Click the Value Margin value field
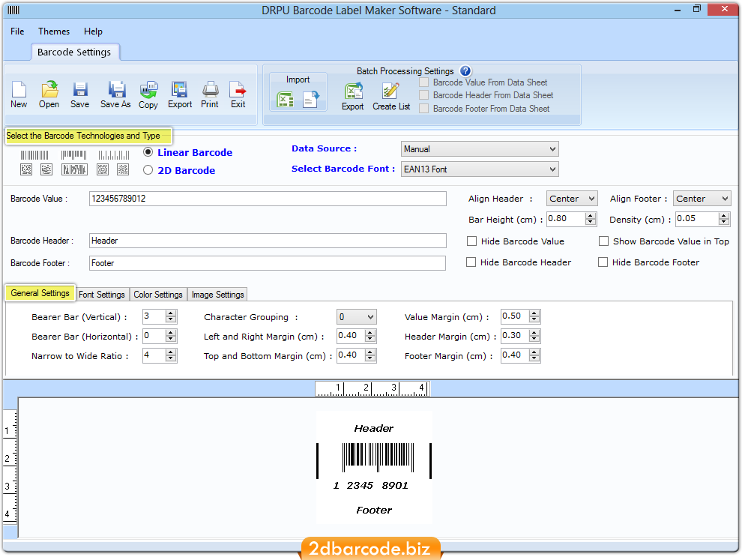Screen dimensions: 742x560 (x=515, y=316)
